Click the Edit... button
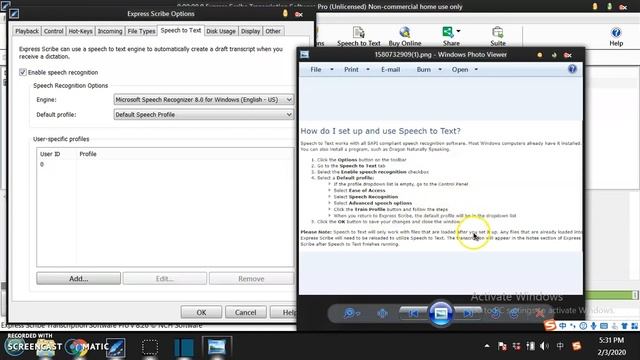 point(164,279)
